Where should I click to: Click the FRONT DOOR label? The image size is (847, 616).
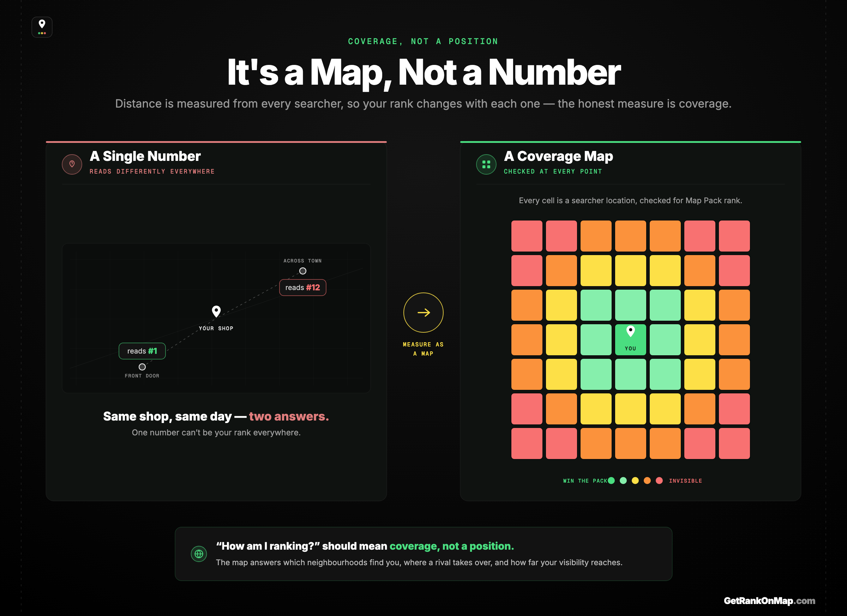coord(142,376)
